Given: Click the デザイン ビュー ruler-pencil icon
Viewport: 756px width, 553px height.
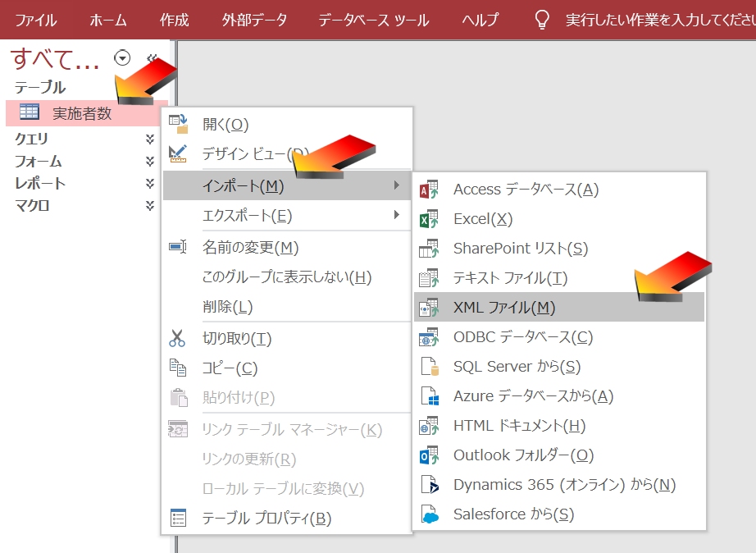Looking at the screenshot, I should pyautogui.click(x=178, y=153).
